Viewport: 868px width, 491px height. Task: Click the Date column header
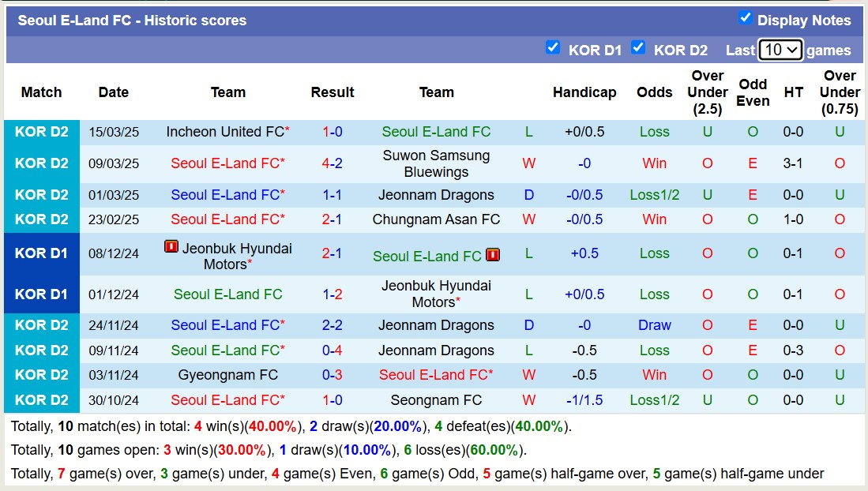point(113,92)
